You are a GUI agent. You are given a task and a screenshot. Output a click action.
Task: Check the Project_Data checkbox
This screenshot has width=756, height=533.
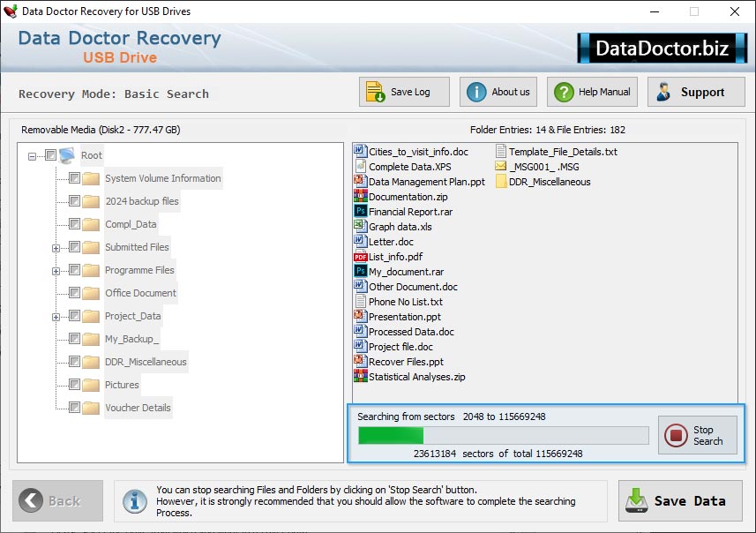(x=74, y=315)
